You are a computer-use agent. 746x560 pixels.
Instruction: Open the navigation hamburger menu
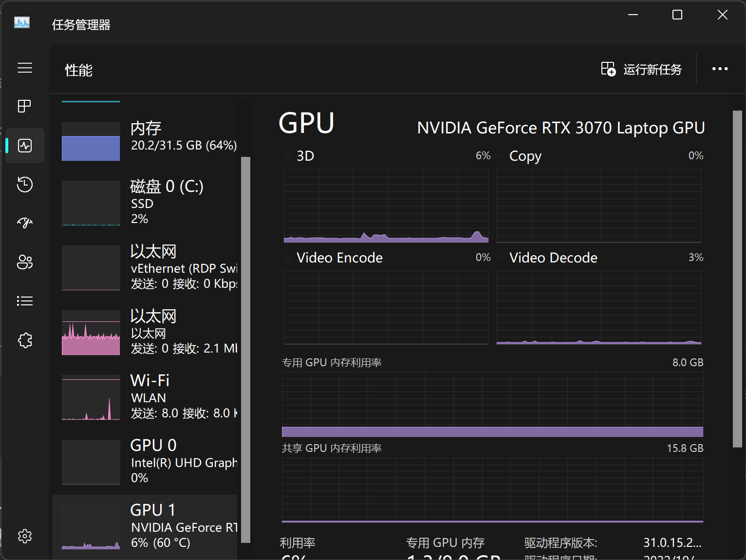tap(25, 68)
